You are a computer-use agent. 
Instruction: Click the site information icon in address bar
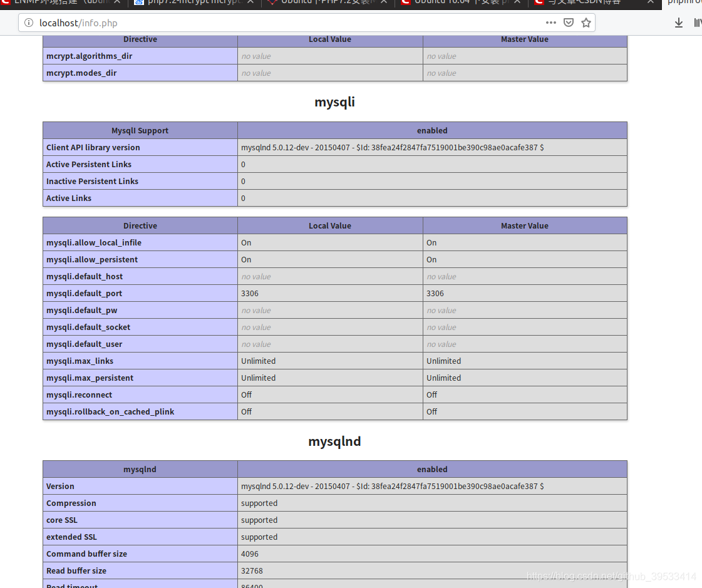pos(29,23)
